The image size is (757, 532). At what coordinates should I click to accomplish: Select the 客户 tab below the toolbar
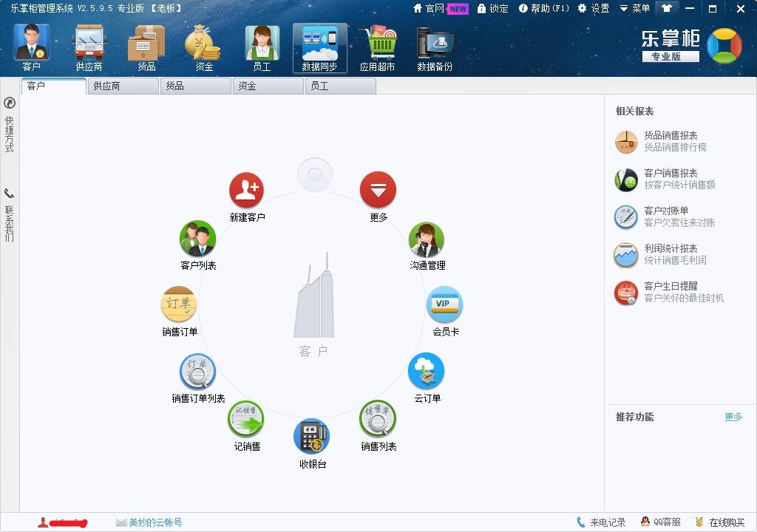53,86
